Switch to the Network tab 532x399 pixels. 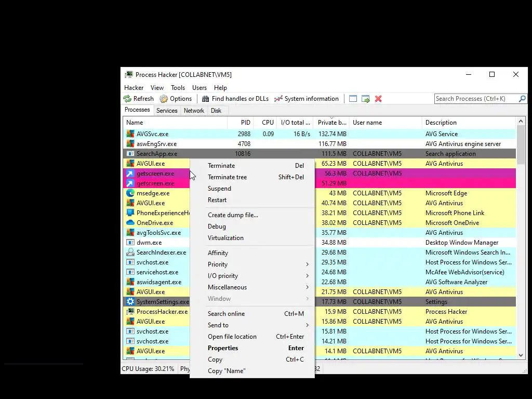tap(194, 111)
